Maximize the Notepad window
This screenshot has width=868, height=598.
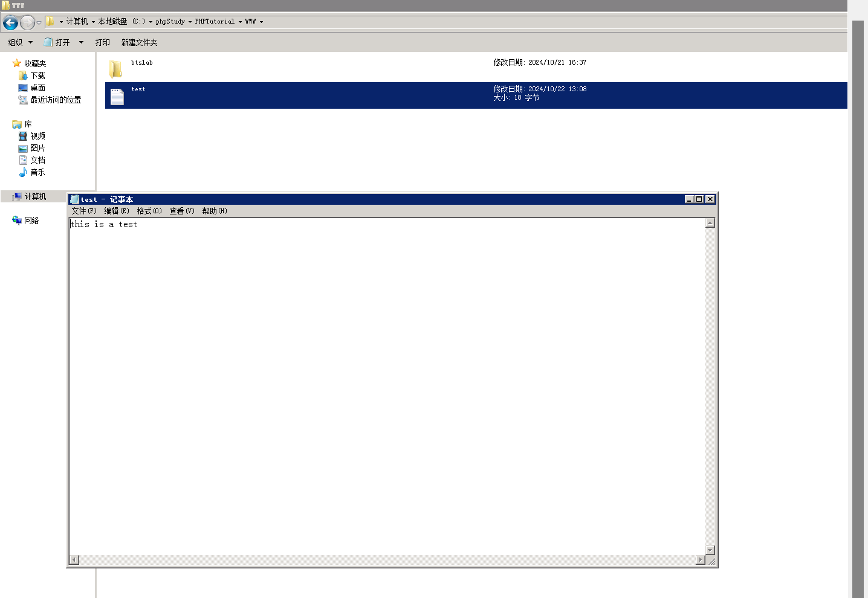coord(699,199)
